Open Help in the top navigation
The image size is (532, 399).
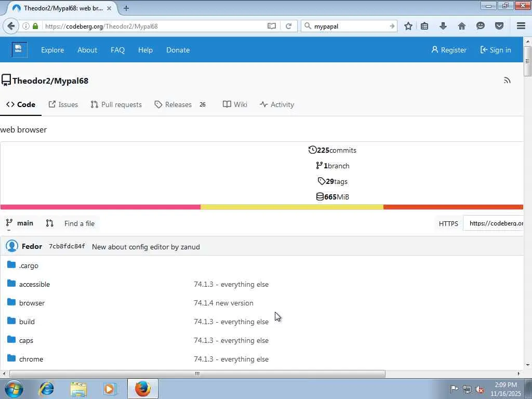coord(145,50)
